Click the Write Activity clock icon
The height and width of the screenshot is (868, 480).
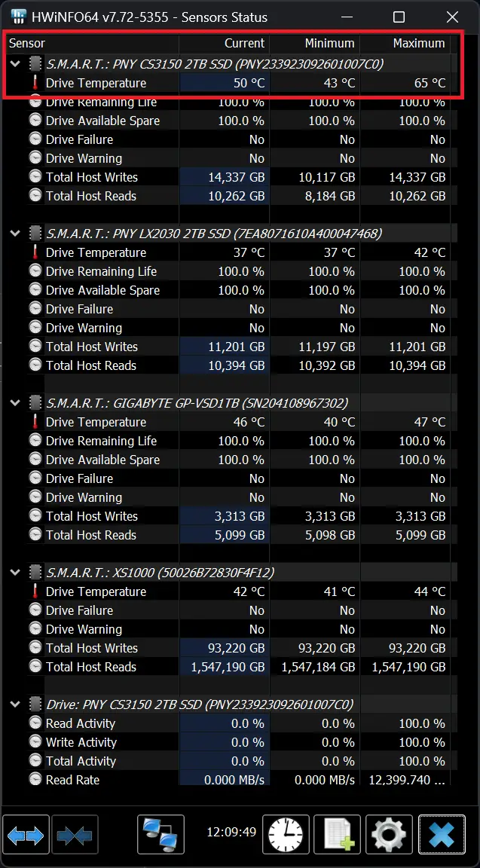click(35, 741)
